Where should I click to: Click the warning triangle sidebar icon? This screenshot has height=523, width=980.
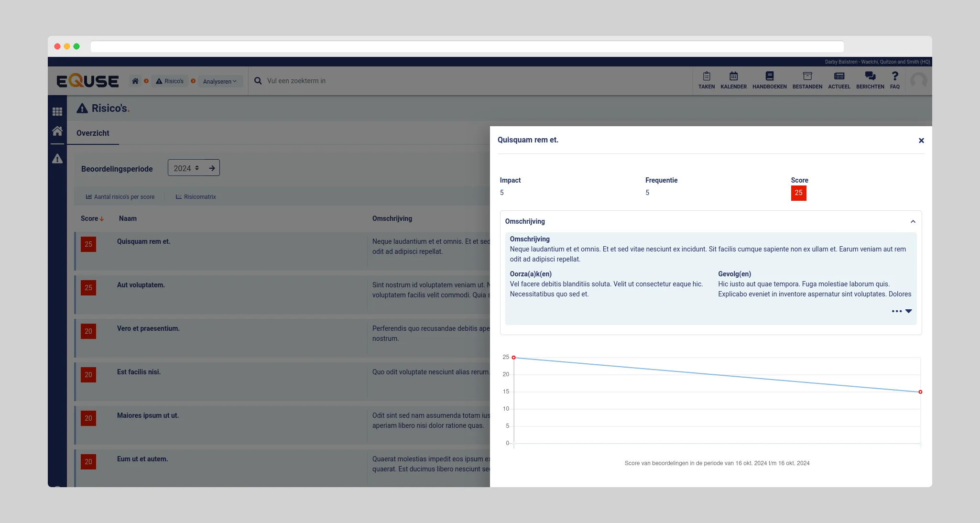pyautogui.click(x=57, y=158)
